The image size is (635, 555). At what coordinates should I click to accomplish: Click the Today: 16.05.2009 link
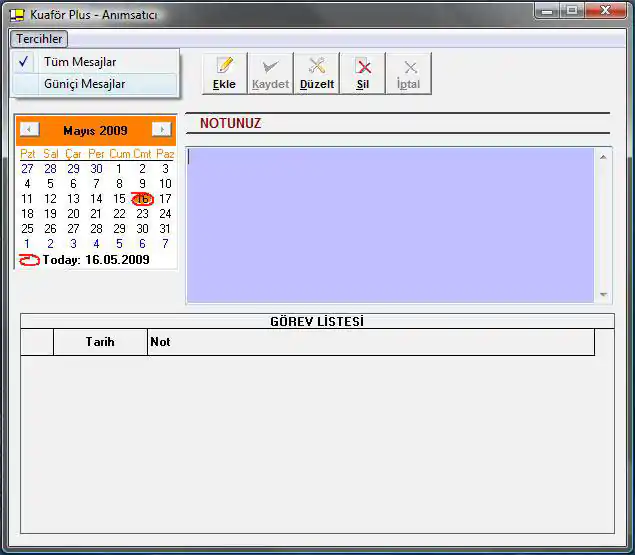[96, 260]
